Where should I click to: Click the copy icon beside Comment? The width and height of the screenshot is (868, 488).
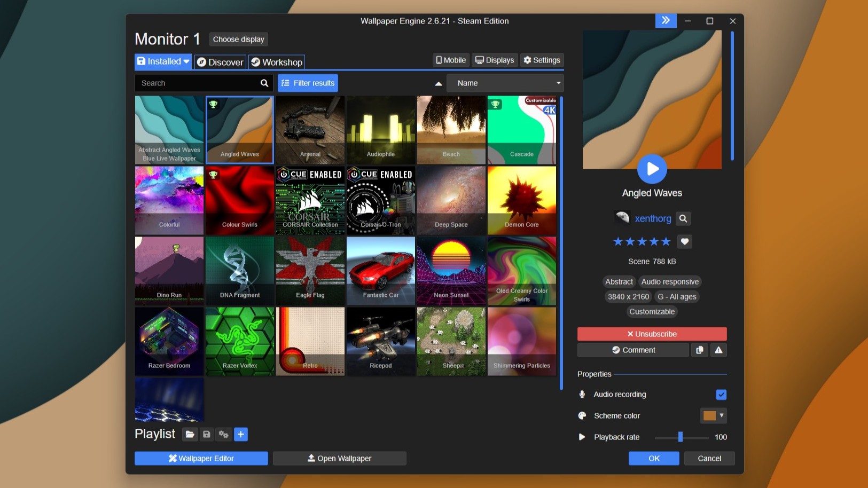(700, 350)
